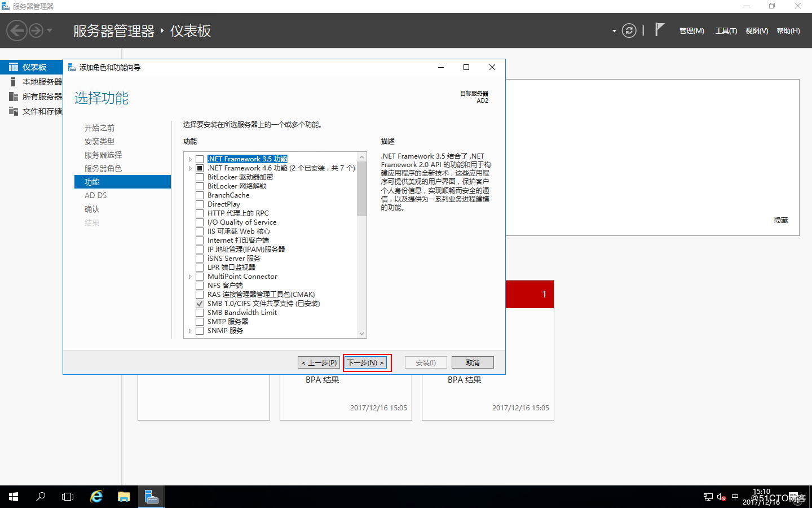Open the Windows Start menu

coord(14,497)
